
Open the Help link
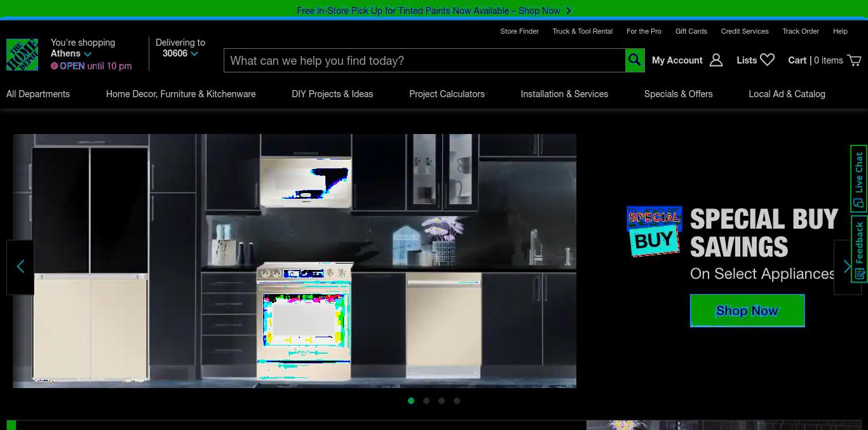coord(840,31)
